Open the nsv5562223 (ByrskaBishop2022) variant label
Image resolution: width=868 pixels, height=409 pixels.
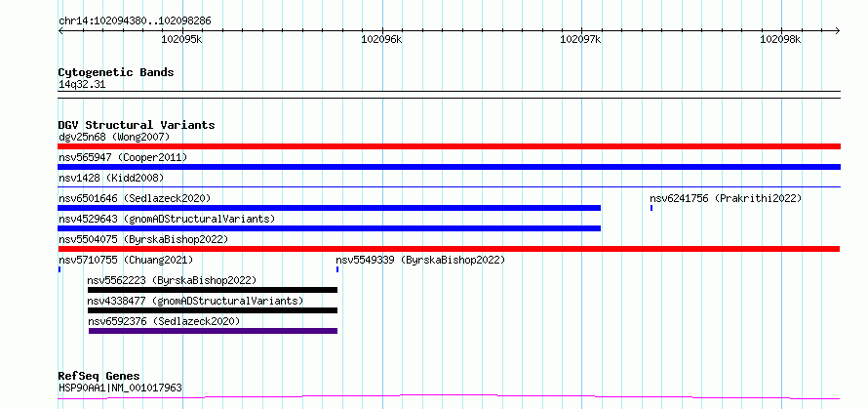point(173,280)
